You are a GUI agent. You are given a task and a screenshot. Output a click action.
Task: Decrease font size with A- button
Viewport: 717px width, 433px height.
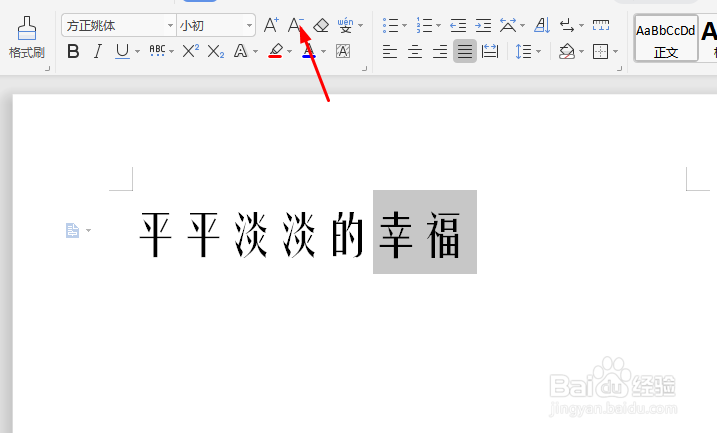coord(295,25)
